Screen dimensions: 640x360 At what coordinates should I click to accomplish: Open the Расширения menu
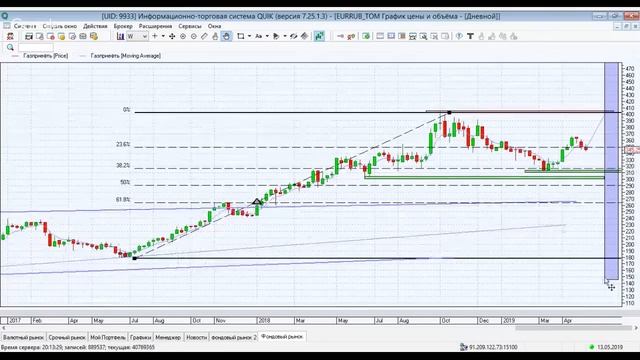[x=156, y=26]
